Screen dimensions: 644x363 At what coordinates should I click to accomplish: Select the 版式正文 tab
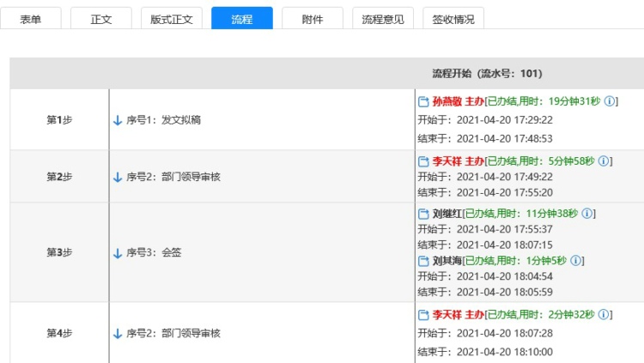(x=172, y=19)
